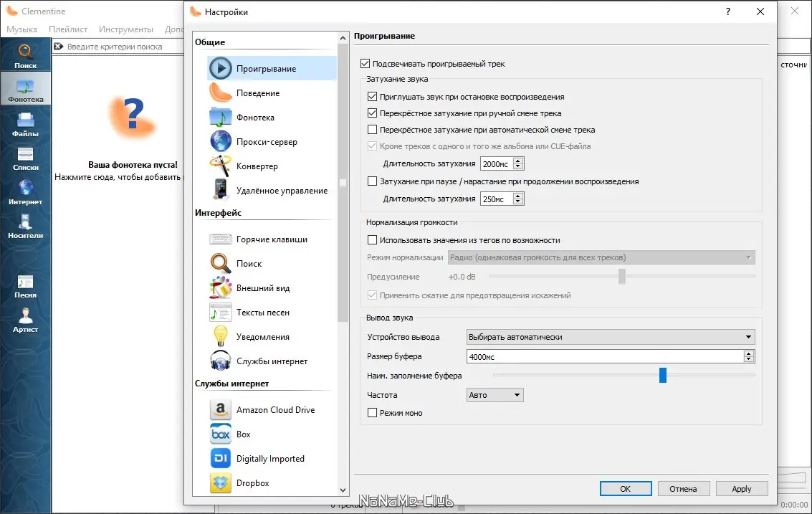Select the Проигрывание settings page icon
The width and height of the screenshot is (812, 514).
221,68
